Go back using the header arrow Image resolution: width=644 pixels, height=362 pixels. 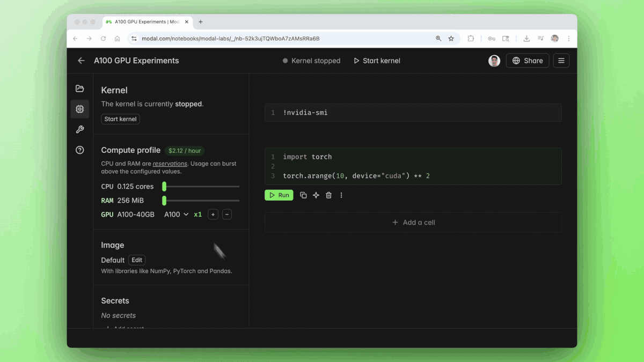(81, 61)
